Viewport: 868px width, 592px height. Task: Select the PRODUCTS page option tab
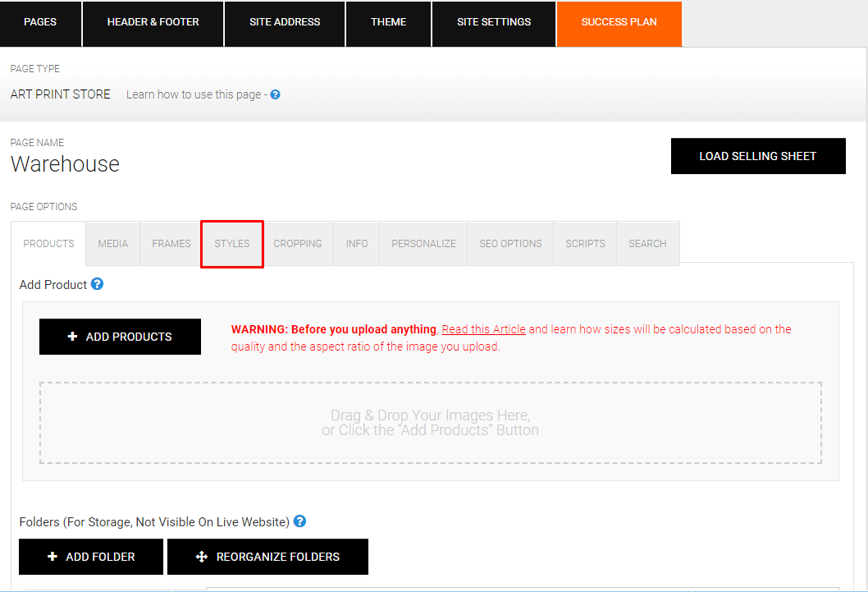pos(48,244)
